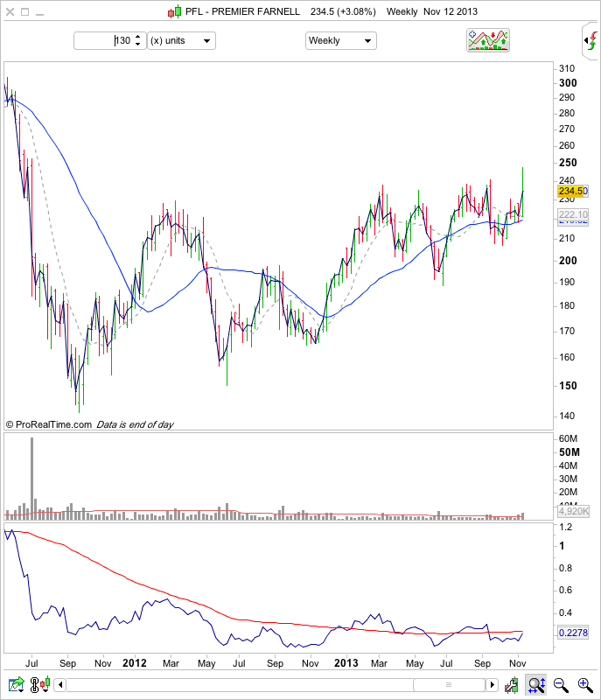
Task: Click the 4,920K volume value label
Action: pos(573,511)
